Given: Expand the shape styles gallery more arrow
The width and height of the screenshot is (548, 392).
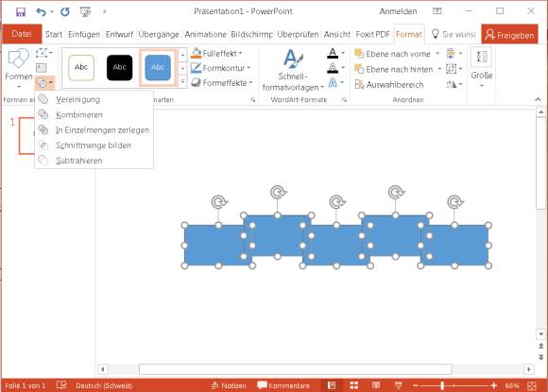Looking at the screenshot, I should (x=182, y=82).
